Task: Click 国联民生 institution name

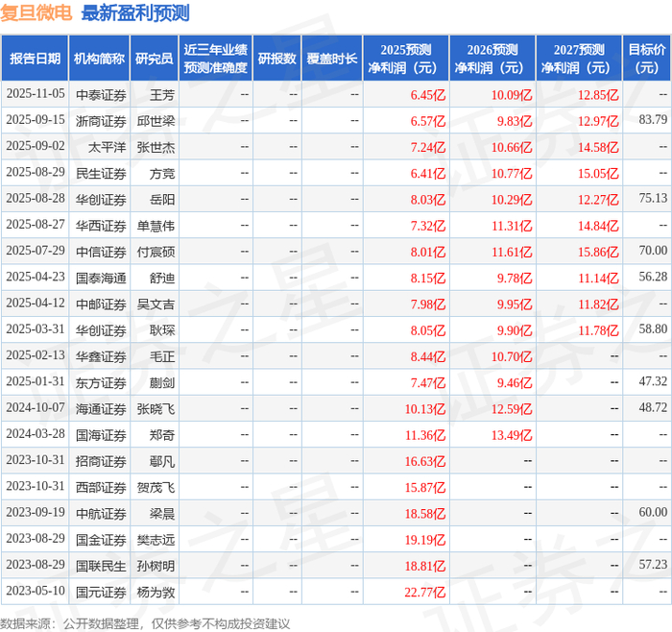Action: pyautogui.click(x=101, y=566)
